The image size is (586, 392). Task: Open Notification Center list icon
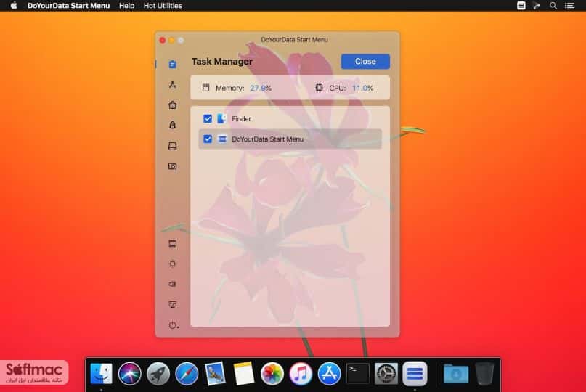[x=569, y=6]
